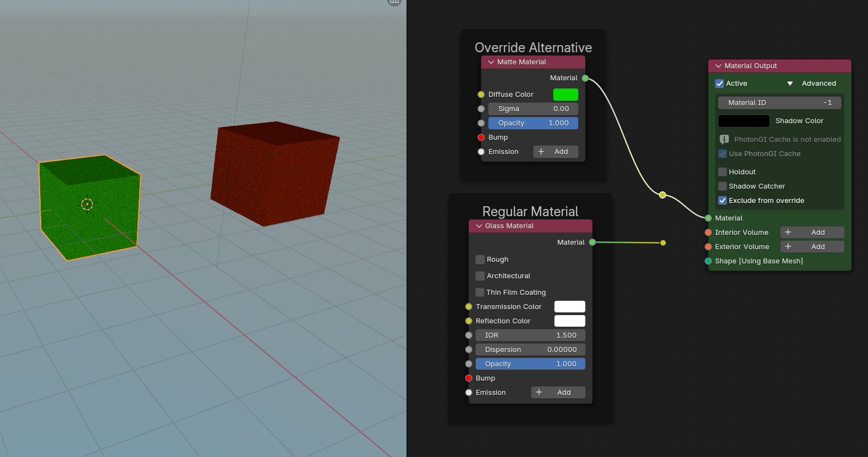This screenshot has height=457, width=868.
Task: Disable the Active checkbox
Action: tap(719, 84)
